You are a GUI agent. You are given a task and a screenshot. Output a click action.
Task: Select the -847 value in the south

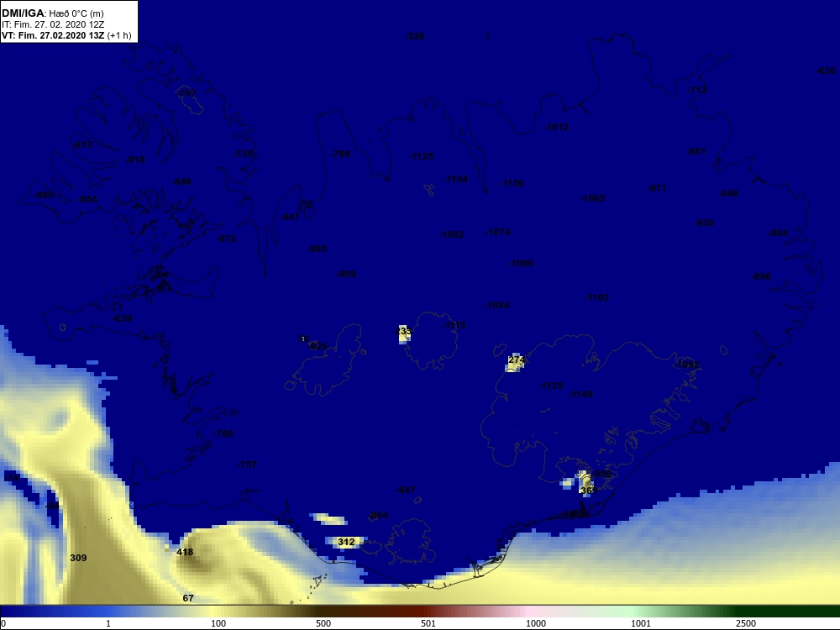(x=406, y=490)
